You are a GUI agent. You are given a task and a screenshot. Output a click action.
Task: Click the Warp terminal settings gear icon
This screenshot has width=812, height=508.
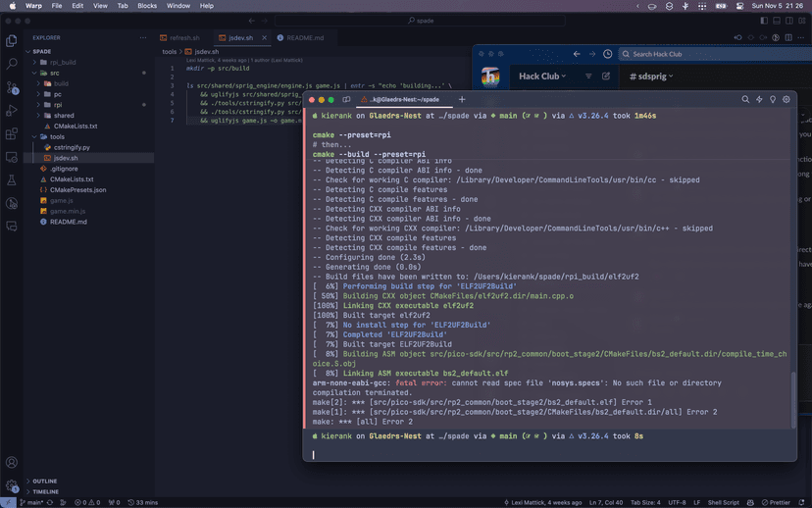pyautogui.click(x=786, y=99)
